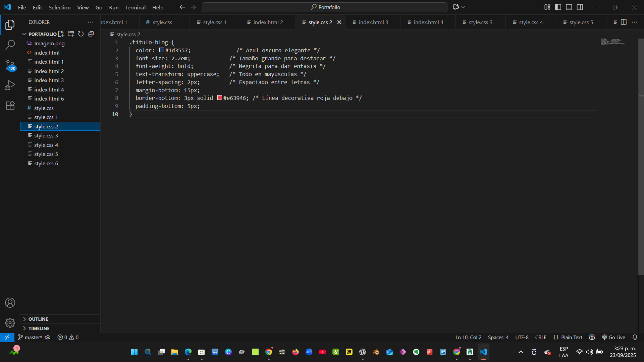Image resolution: width=644 pixels, height=362 pixels.
Task: Synchronize changes cloud icon in status bar
Action: [48, 338]
